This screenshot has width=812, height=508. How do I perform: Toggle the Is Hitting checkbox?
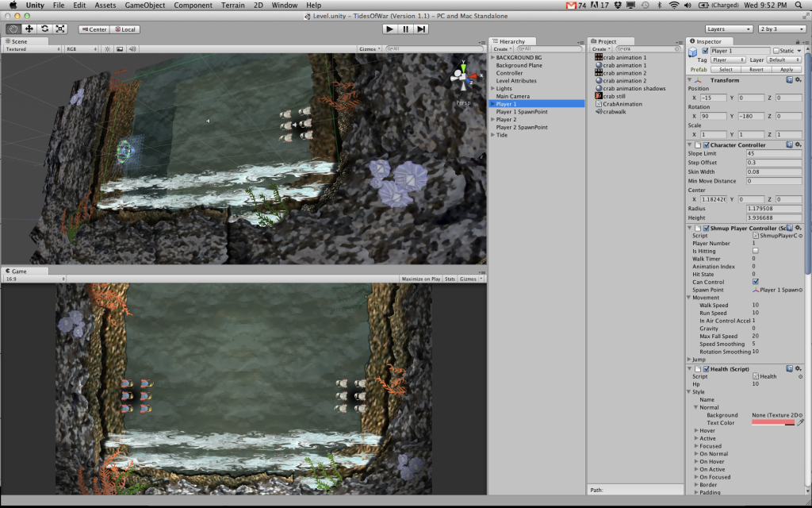coord(755,251)
